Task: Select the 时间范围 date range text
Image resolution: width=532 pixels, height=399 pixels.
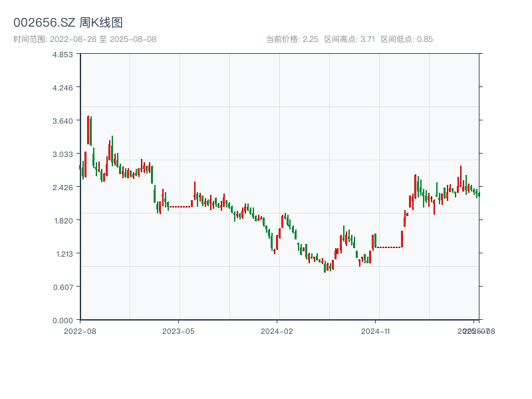Action: pos(84,39)
